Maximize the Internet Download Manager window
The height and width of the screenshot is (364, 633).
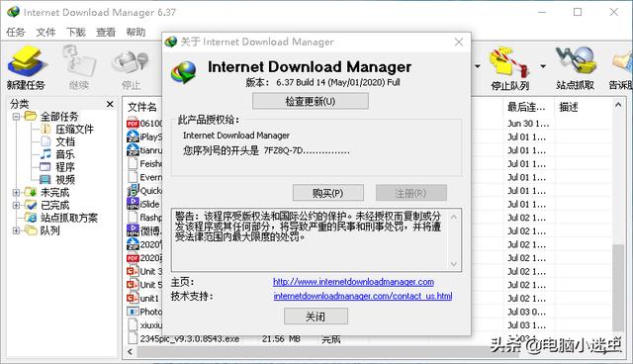pos(578,12)
